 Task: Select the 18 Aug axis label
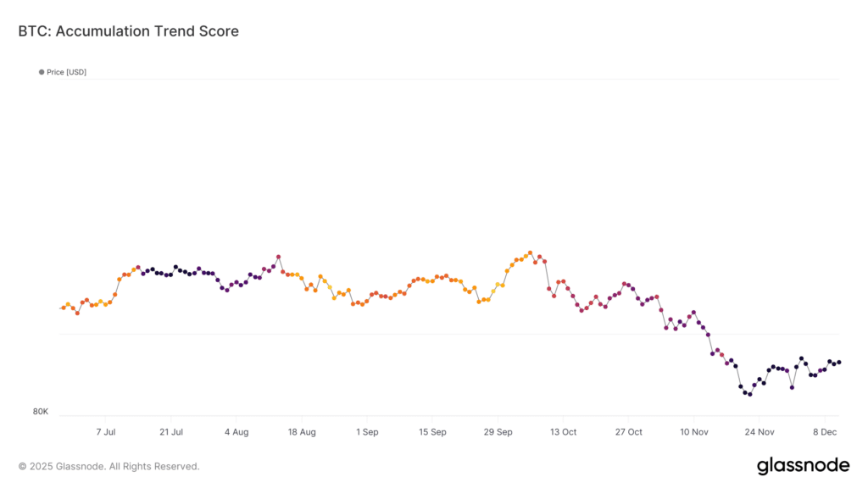click(x=302, y=432)
